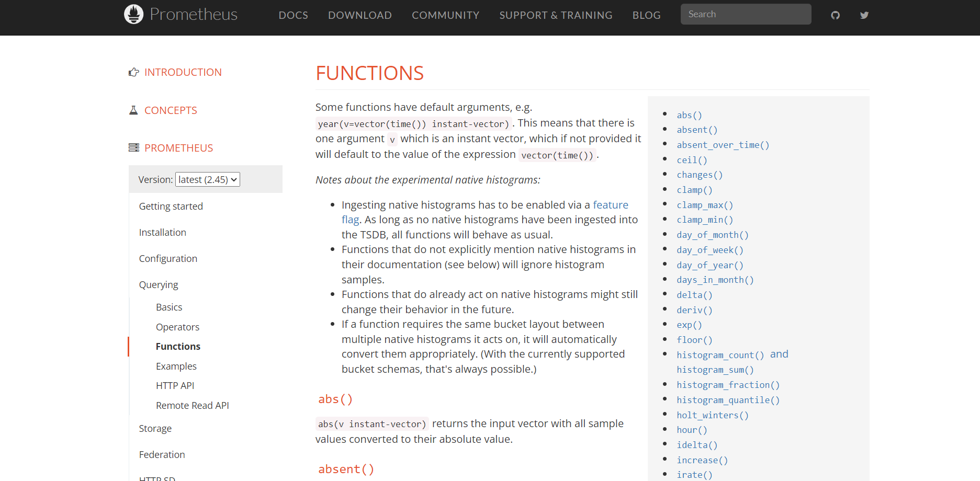Image resolution: width=980 pixels, height=481 pixels.
Task: Click the absent() section heading
Action: (346, 469)
